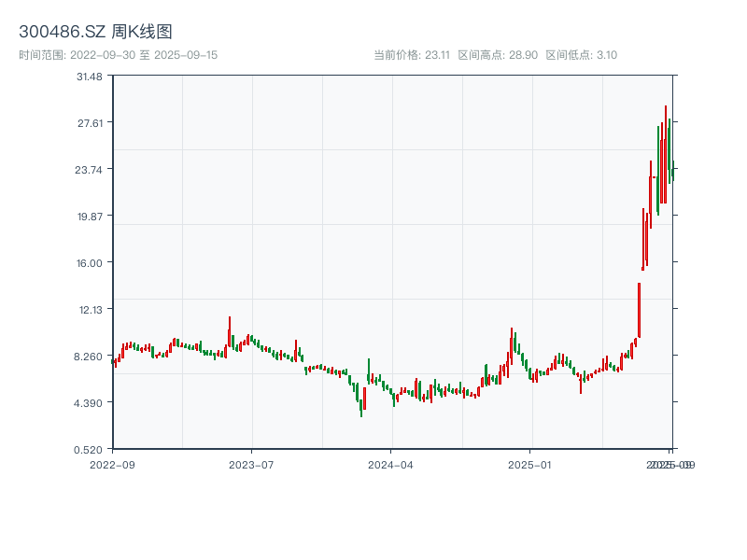Click the y-axis value 16.00
747x560 pixels.
[x=90, y=263]
